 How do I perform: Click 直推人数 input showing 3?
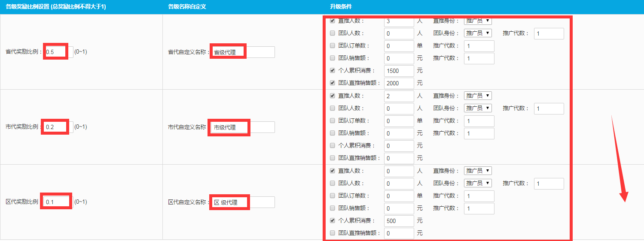[x=399, y=21]
